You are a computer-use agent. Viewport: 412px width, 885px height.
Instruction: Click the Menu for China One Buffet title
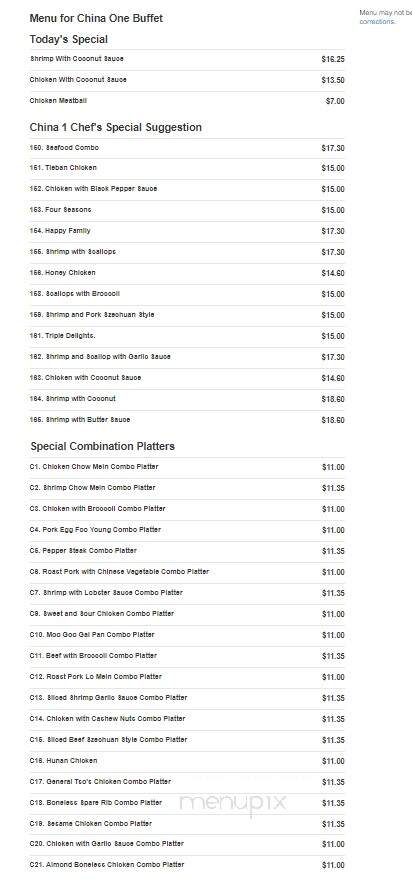coord(96,18)
